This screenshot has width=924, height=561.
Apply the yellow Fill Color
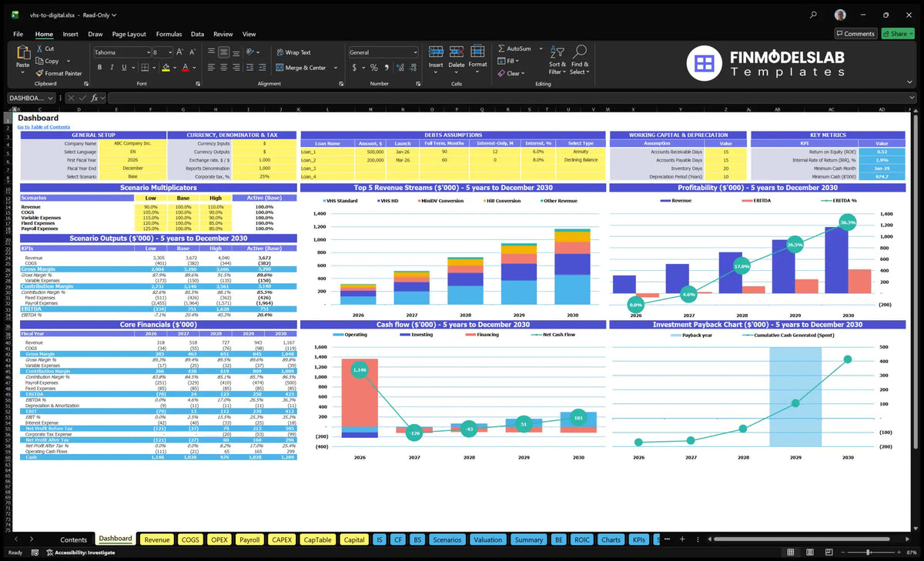coord(166,68)
